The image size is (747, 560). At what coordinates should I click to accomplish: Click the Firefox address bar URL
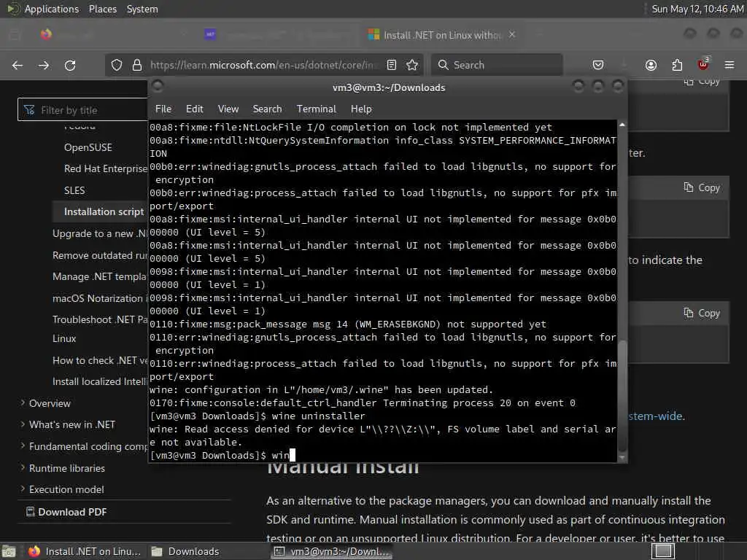pos(264,65)
